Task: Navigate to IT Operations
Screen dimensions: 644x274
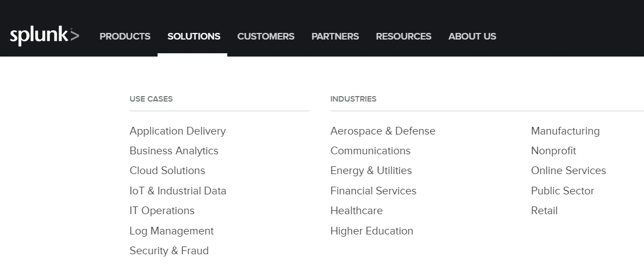Action: point(161,210)
